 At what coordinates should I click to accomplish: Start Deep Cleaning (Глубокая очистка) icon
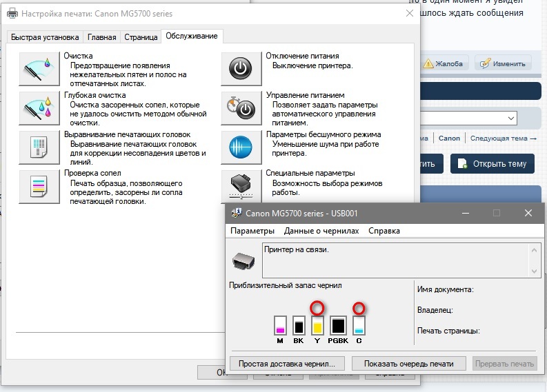coord(39,108)
